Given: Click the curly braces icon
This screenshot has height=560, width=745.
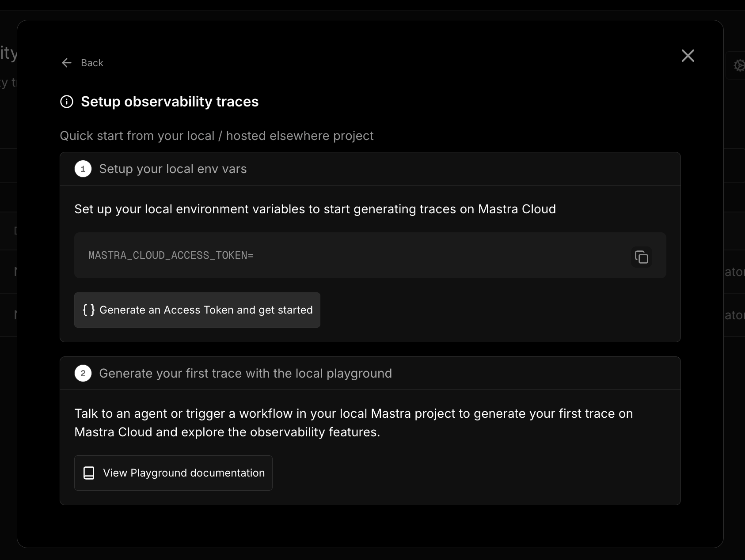Looking at the screenshot, I should [x=89, y=310].
